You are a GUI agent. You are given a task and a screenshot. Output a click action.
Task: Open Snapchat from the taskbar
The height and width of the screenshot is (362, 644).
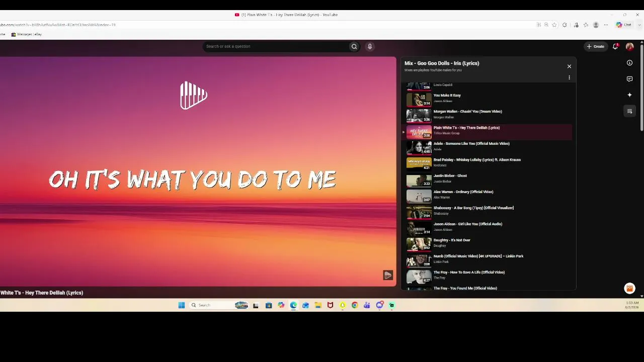[343, 305]
